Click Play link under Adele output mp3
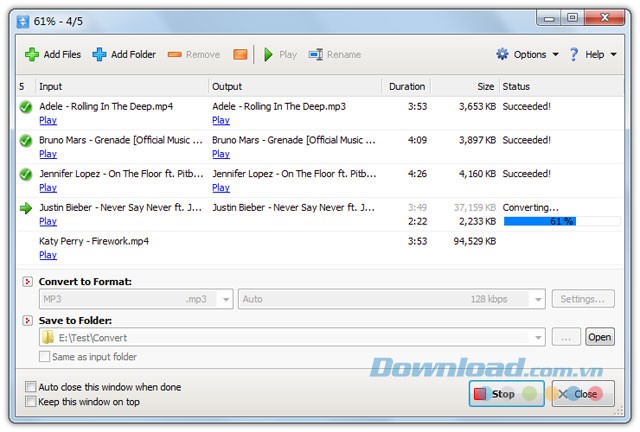The width and height of the screenshot is (640, 432). pyautogui.click(x=221, y=120)
